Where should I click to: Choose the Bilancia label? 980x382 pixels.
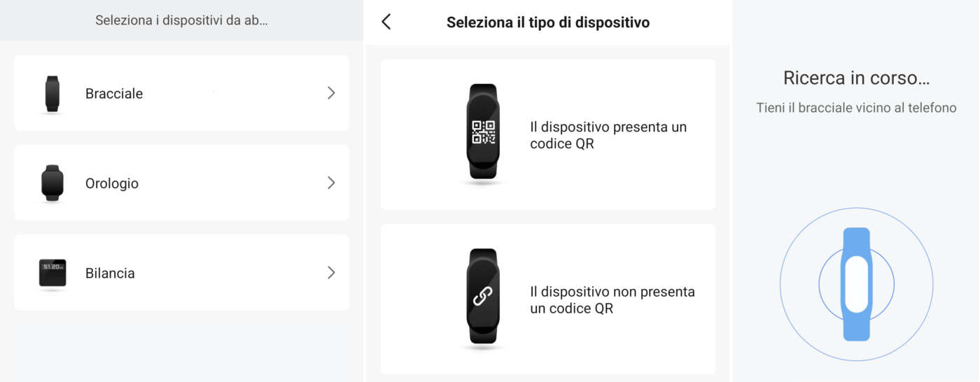click(x=110, y=273)
